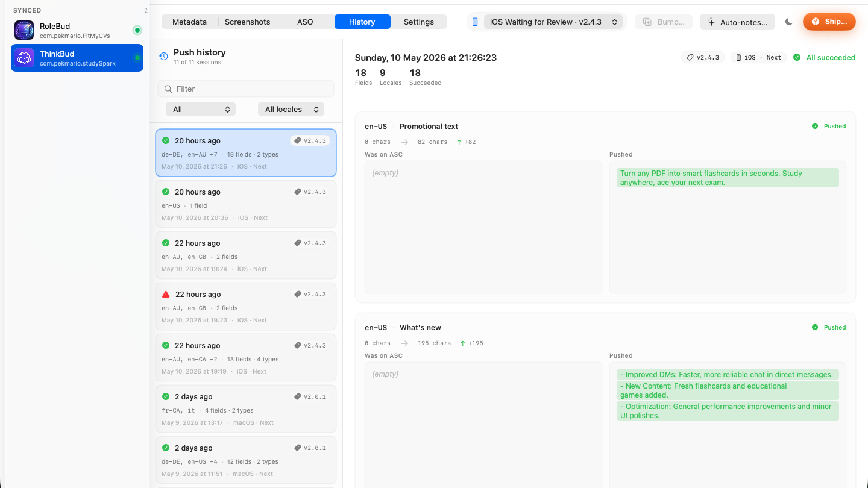This screenshot has width=868, height=488.
Task: Select the May 9 13:17 macOS session
Action: pos(246,409)
